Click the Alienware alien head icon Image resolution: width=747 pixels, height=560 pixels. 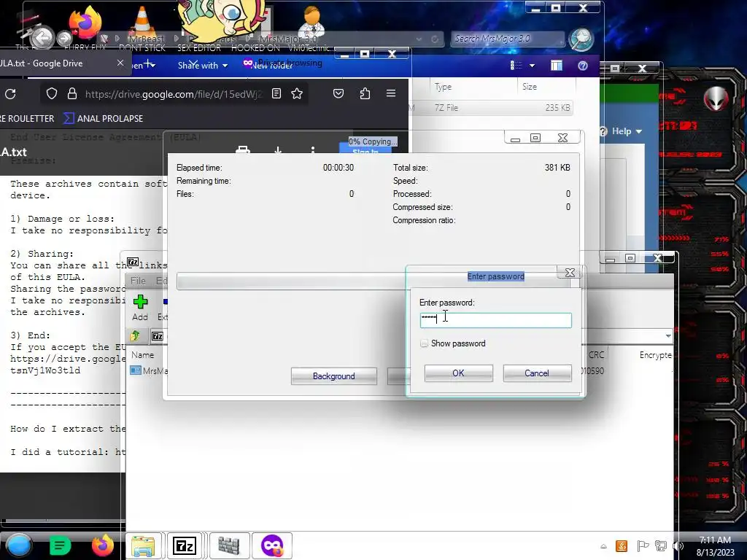(x=716, y=98)
